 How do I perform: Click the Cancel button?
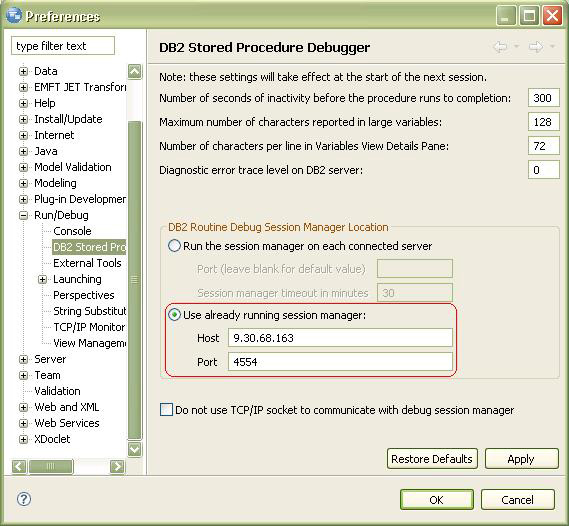[518, 500]
